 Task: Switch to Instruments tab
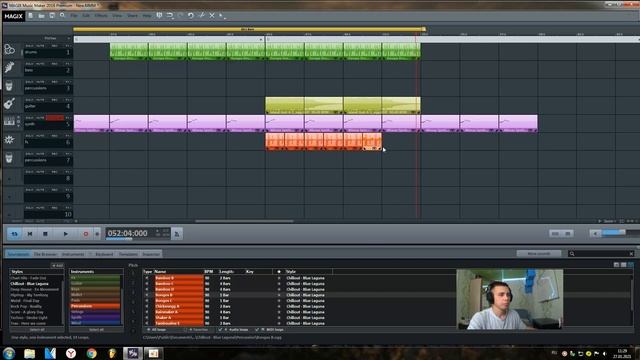(73, 254)
